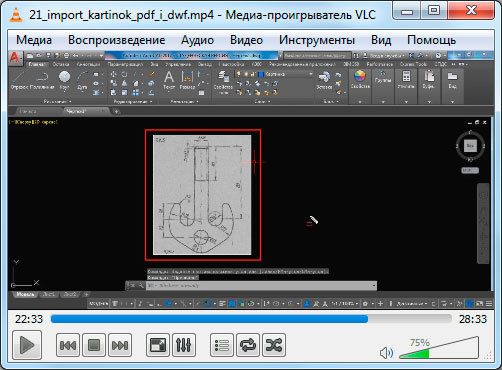Screen dimensions: 502x370
Task: Expand the Рисование panel title in video
Action: click(x=57, y=101)
